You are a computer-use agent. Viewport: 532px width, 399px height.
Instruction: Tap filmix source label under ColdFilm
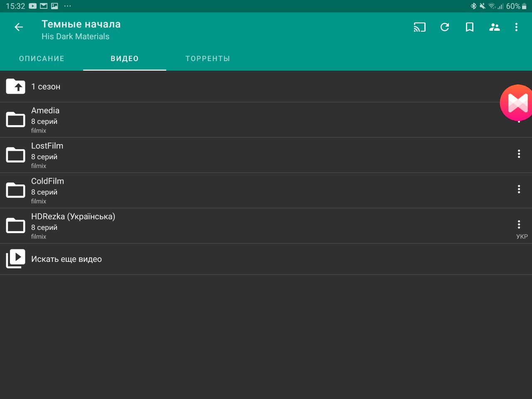point(39,201)
